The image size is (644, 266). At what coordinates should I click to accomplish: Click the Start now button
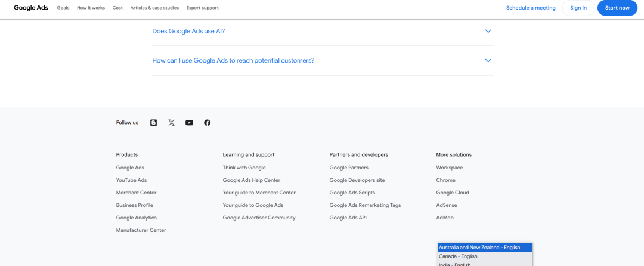pyautogui.click(x=617, y=8)
